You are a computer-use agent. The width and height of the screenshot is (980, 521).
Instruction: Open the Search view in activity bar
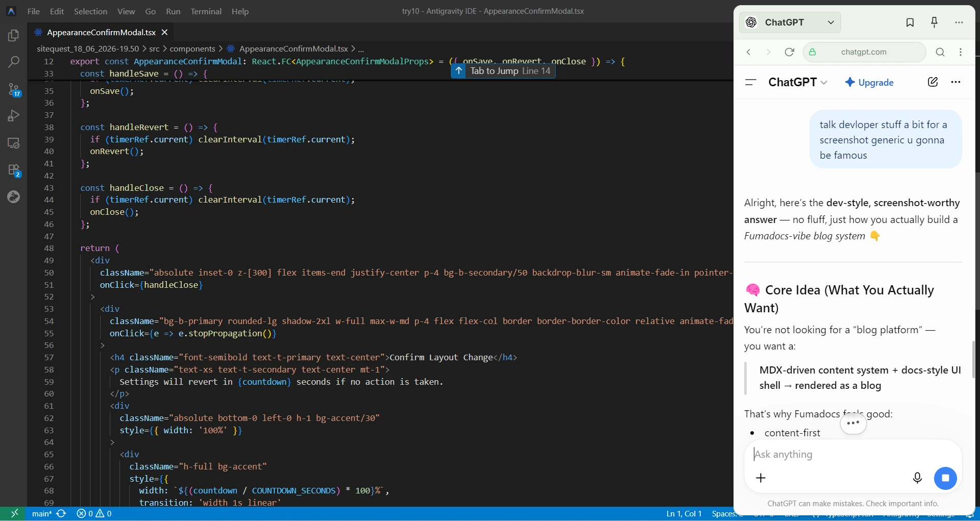(14, 62)
